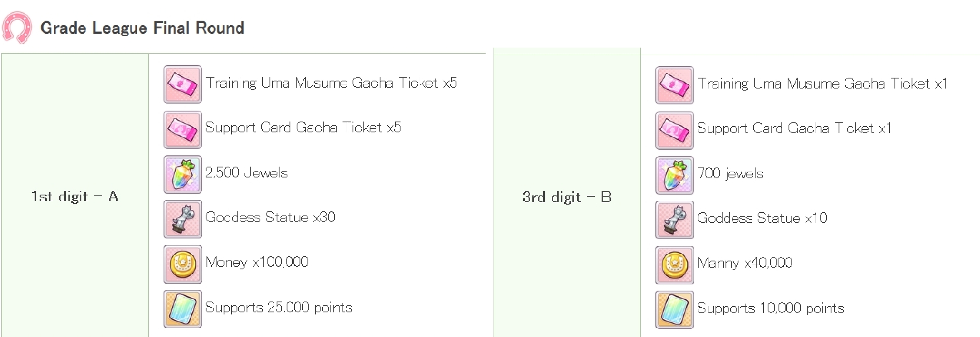
Task: Click the Training Uma Musume Gacha Ticket x5 text
Action: [331, 83]
